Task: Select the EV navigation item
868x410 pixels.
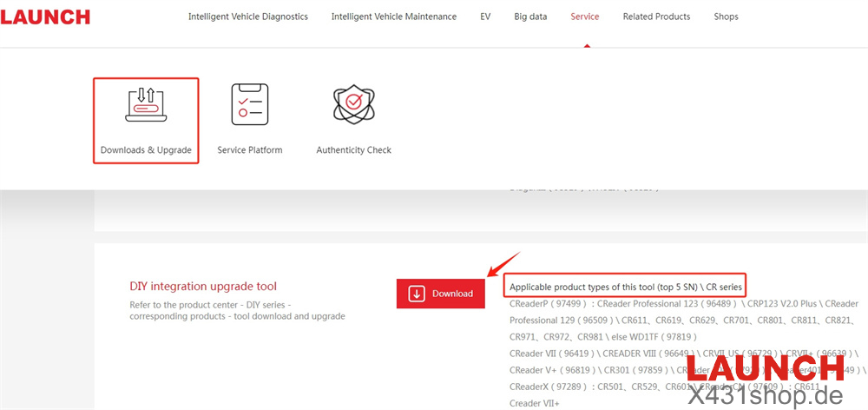Action: pyautogui.click(x=485, y=17)
